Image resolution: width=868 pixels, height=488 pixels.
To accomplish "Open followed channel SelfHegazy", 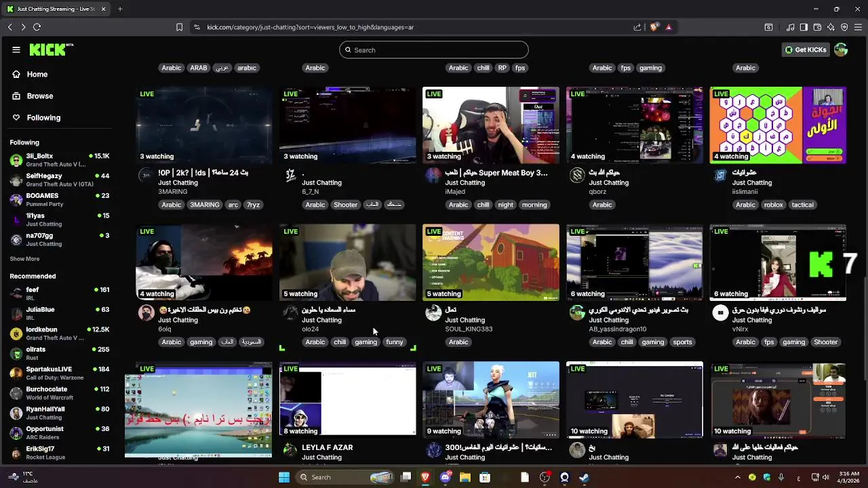I will pyautogui.click(x=60, y=180).
